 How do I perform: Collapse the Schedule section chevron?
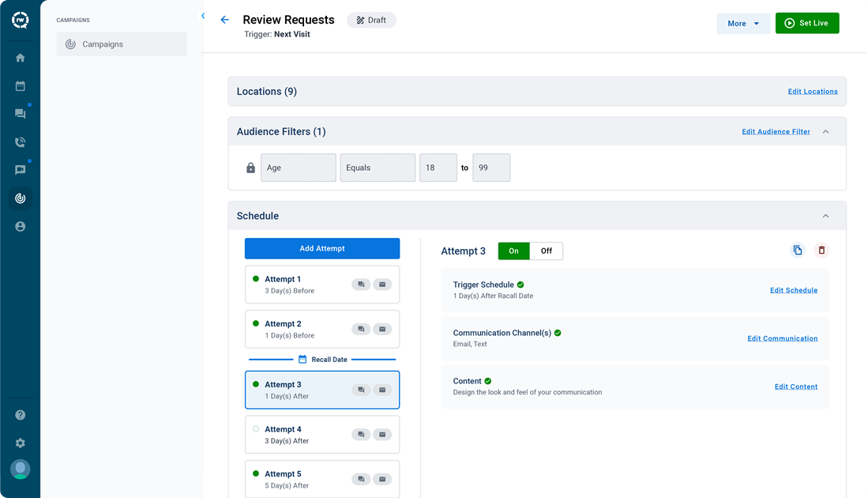[825, 216]
